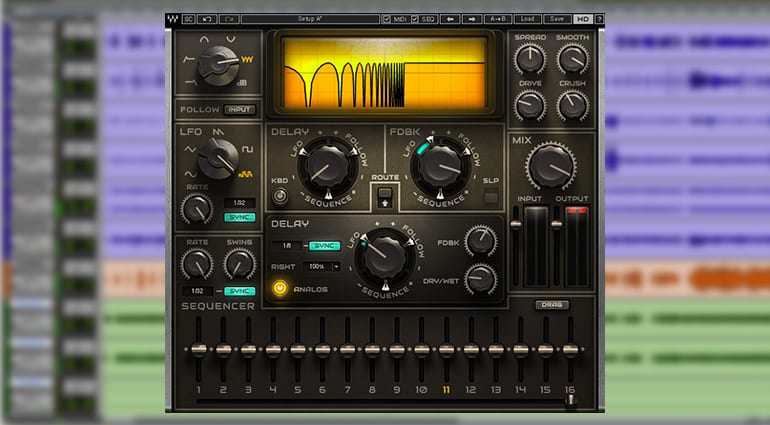The height and width of the screenshot is (425, 770).
Task: Click the SMOOTH knob
Action: (573, 59)
